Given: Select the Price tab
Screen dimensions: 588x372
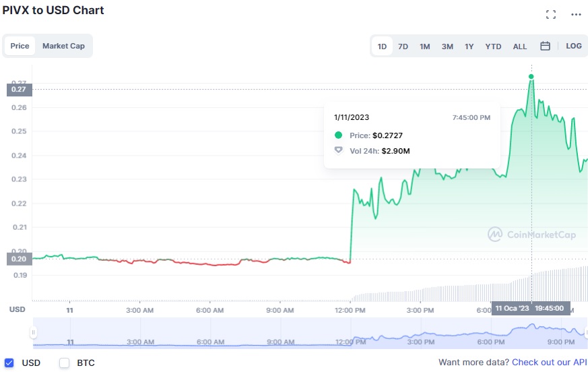Looking at the screenshot, I should [x=20, y=46].
